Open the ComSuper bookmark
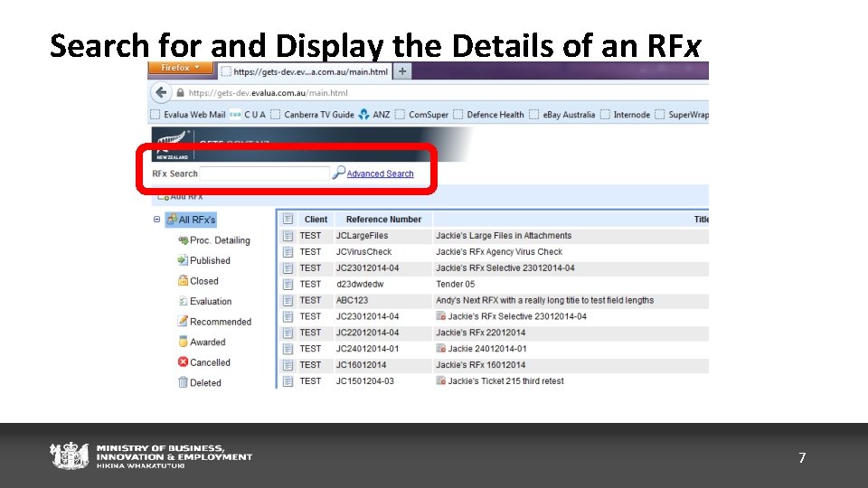 422,115
